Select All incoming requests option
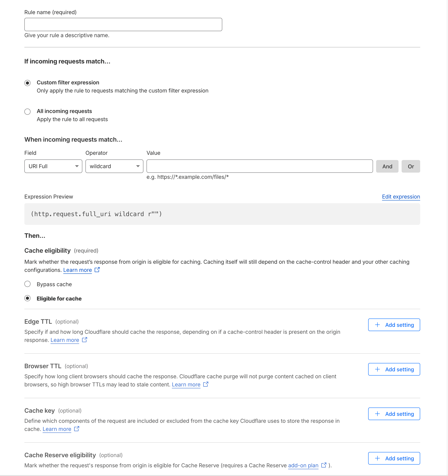The image size is (448, 476). [x=27, y=111]
